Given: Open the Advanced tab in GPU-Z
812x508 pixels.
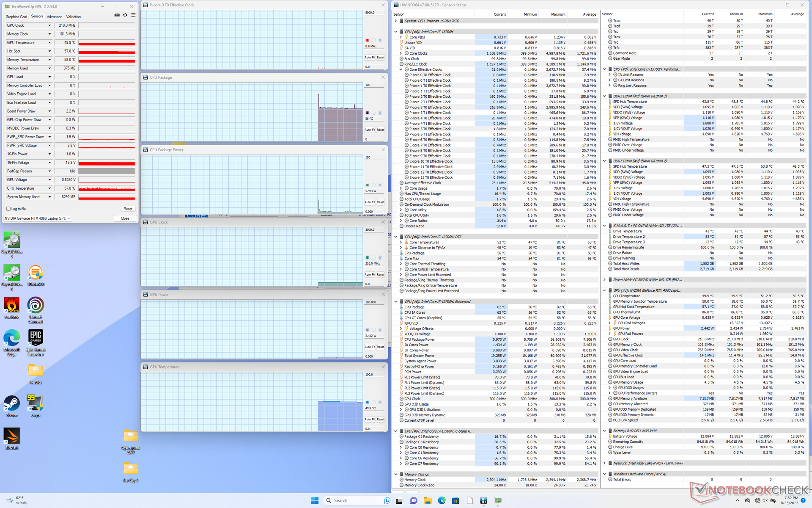Looking at the screenshot, I should coord(55,17).
